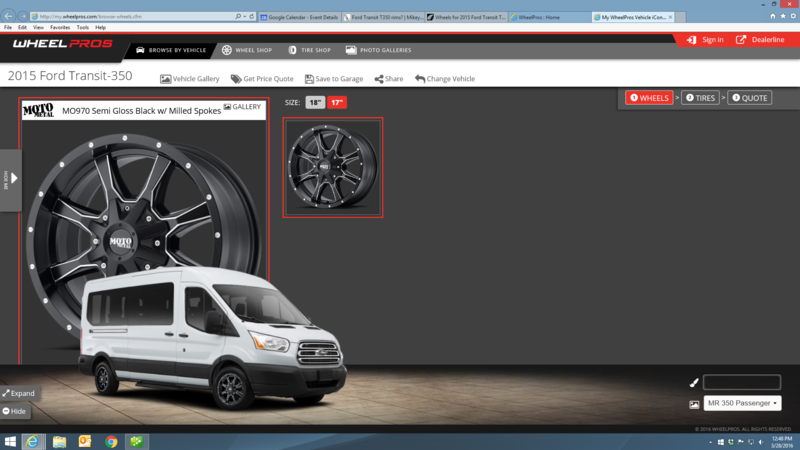
Task: Open Outlook from the taskbar
Action: pyautogui.click(x=85, y=442)
